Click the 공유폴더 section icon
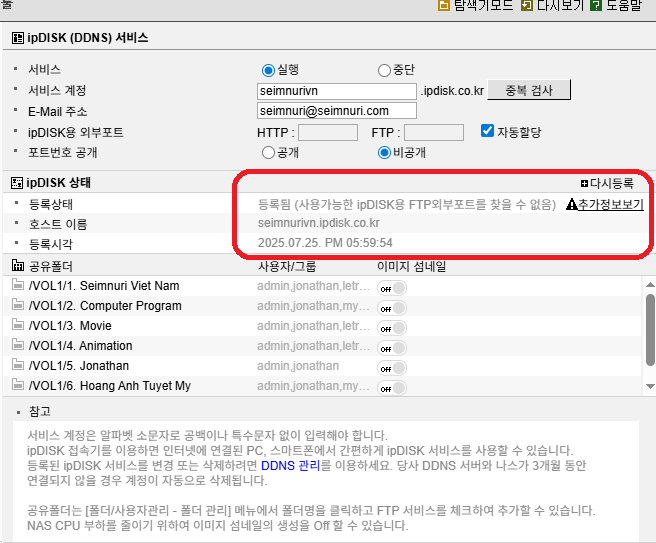 (18, 265)
